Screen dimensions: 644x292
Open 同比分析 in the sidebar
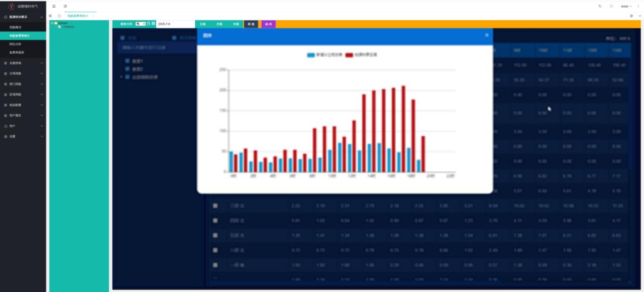pos(16,44)
